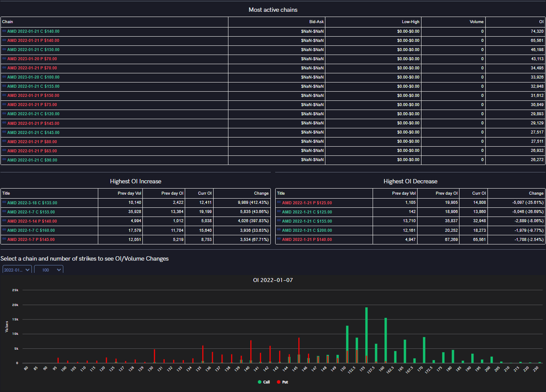Viewport: 546px width, 392px height.
Task: Click link icon beside AMD 2022-1-21 P $125.00
Action: (x=279, y=203)
